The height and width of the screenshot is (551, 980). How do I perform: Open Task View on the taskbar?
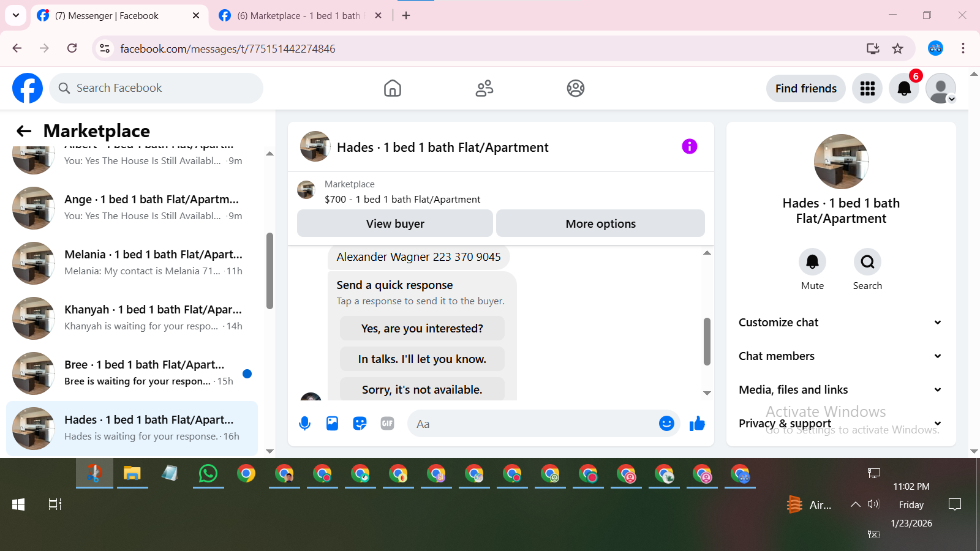pyautogui.click(x=55, y=504)
